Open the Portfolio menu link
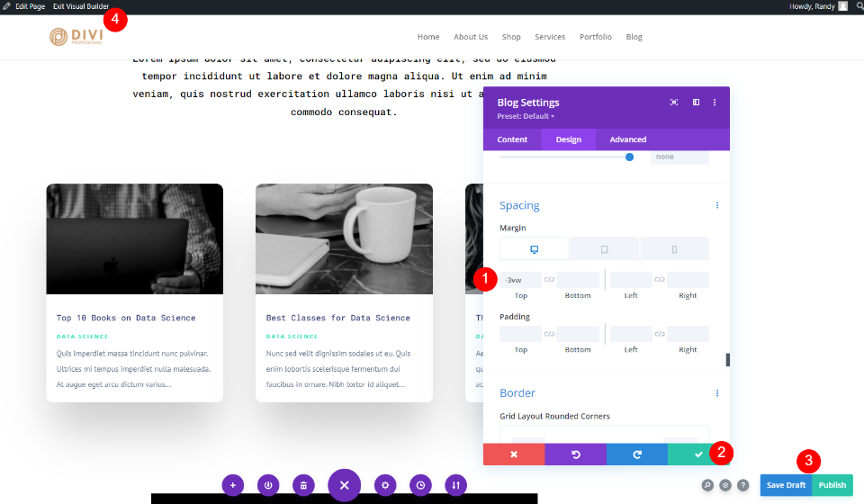 596,37
